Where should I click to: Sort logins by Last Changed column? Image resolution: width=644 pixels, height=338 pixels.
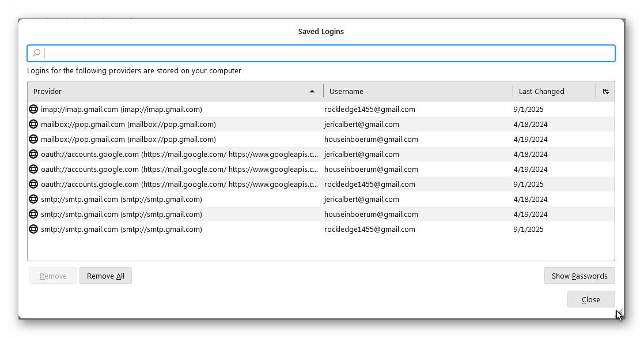(x=553, y=91)
